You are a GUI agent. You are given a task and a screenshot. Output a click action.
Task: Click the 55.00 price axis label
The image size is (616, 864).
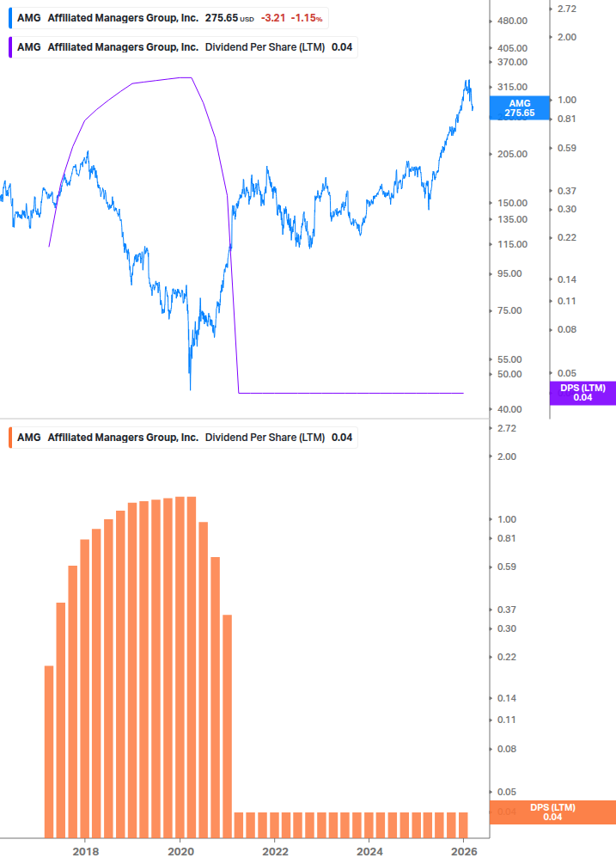coord(509,360)
